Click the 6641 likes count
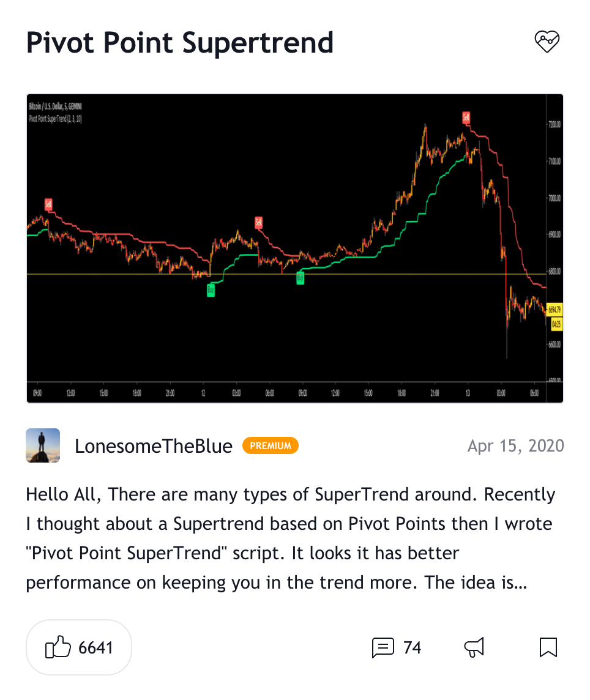 [95, 648]
